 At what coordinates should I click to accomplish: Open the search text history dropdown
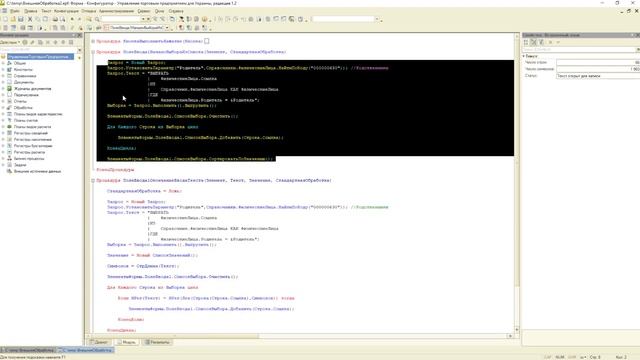[143, 19]
